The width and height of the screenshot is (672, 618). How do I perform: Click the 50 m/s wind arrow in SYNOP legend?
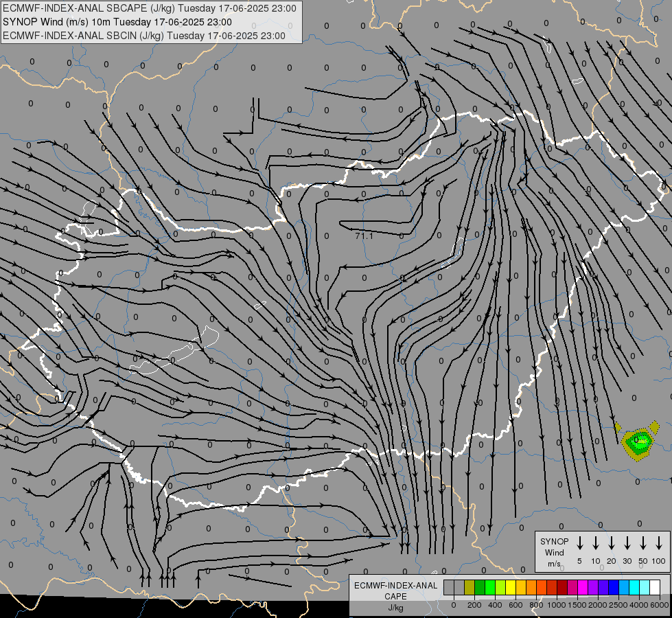[643, 543]
